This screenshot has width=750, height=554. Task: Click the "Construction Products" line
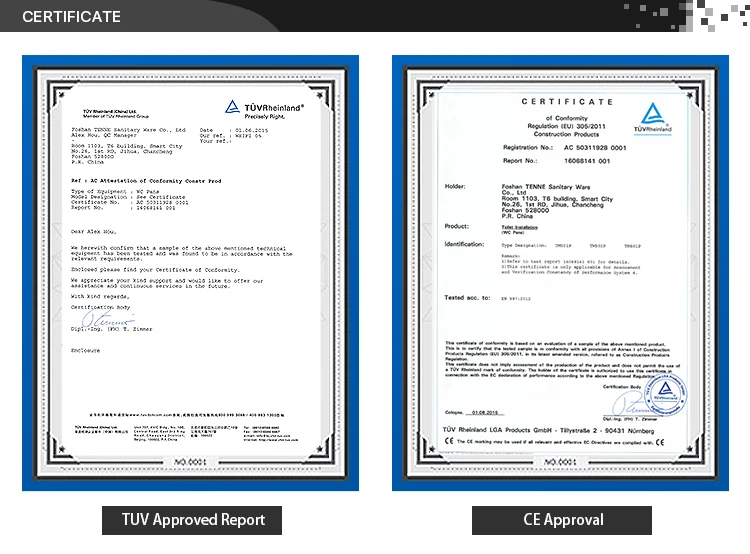pyautogui.click(x=566, y=134)
